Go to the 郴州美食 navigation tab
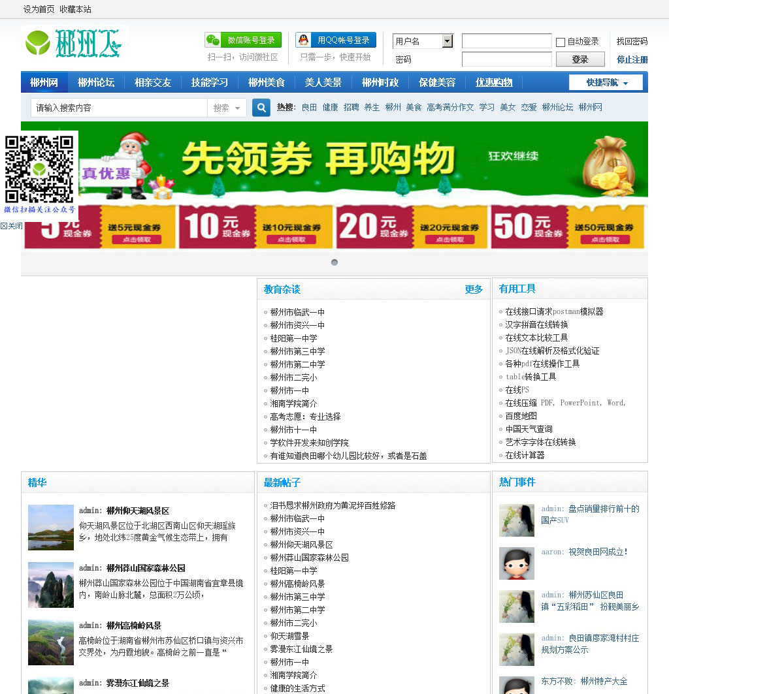Viewport: 784px width, 694px height. click(267, 82)
